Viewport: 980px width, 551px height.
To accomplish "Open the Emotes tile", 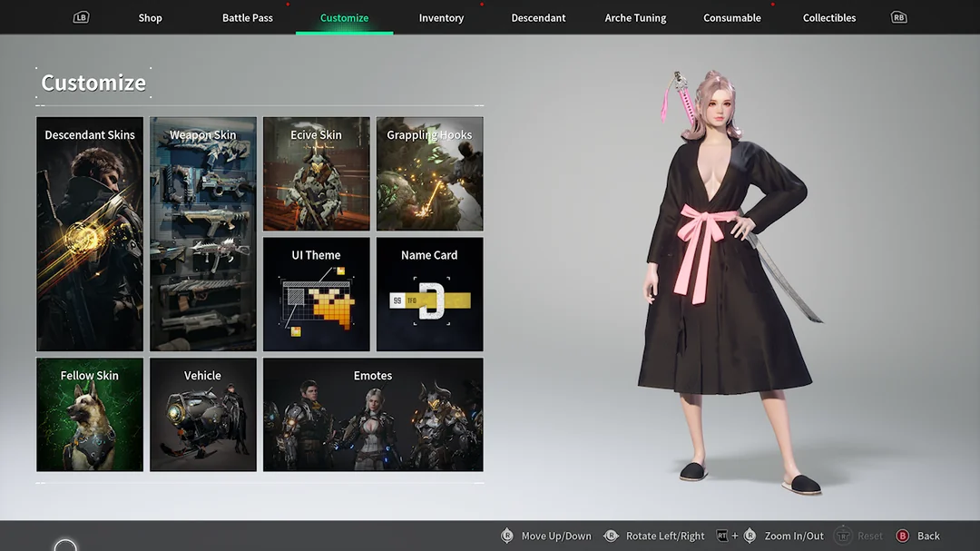I will point(373,415).
